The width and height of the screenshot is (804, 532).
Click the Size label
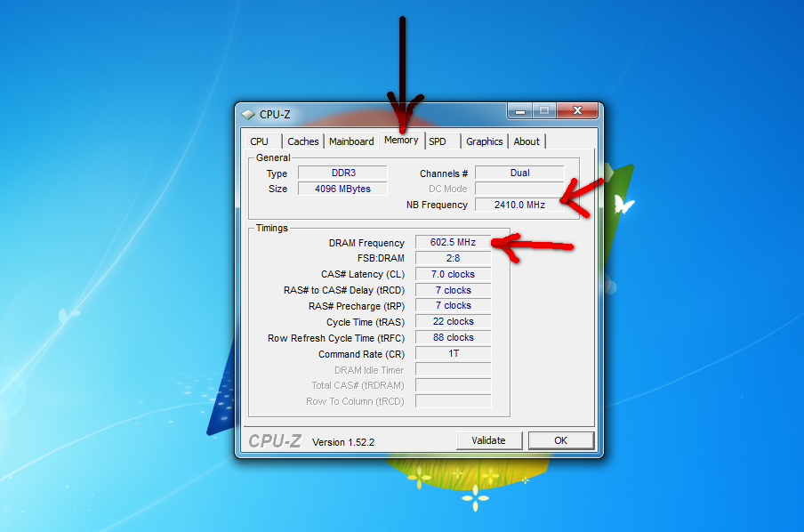(x=277, y=189)
